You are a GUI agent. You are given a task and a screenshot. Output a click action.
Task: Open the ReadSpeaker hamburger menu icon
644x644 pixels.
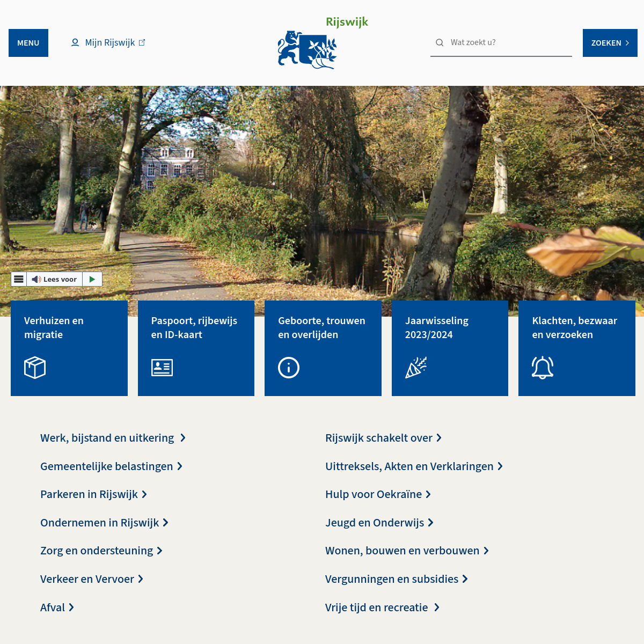click(19, 279)
